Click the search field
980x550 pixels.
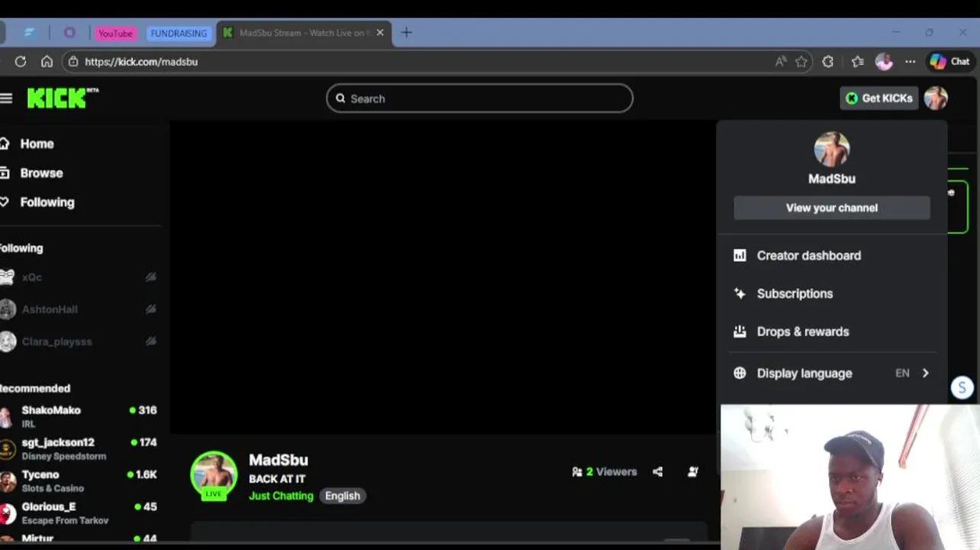[x=479, y=99]
